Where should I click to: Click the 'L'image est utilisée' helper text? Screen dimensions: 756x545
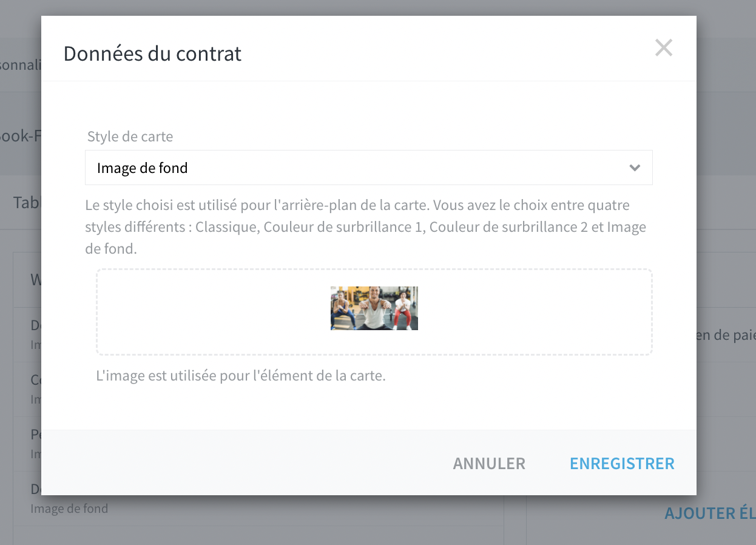point(241,376)
